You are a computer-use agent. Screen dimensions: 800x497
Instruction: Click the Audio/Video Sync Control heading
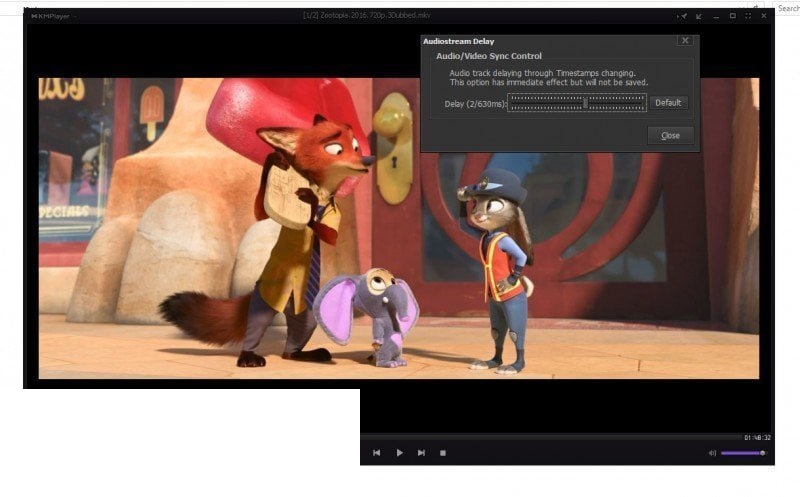click(489, 56)
